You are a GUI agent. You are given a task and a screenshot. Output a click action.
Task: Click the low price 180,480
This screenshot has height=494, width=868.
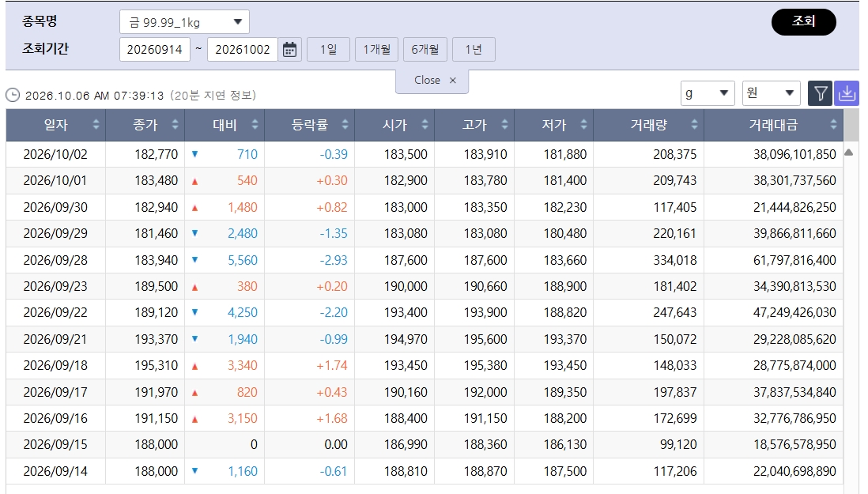click(564, 233)
